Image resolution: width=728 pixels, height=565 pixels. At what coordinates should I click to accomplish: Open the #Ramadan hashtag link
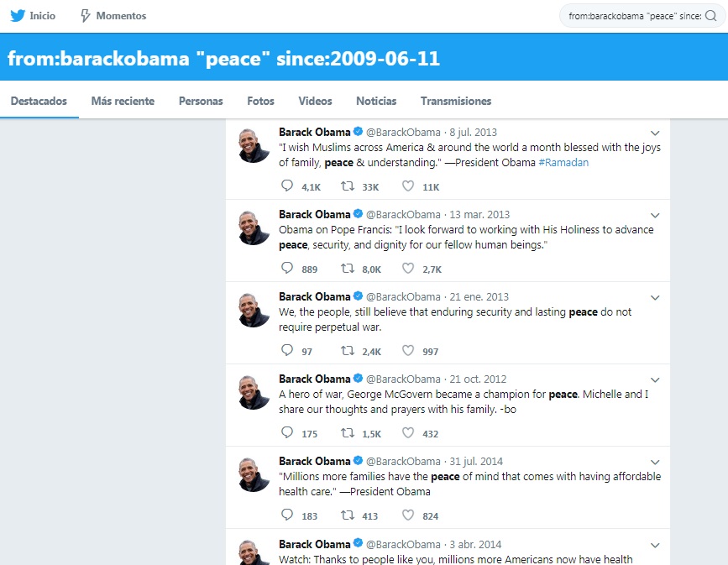[563, 163]
